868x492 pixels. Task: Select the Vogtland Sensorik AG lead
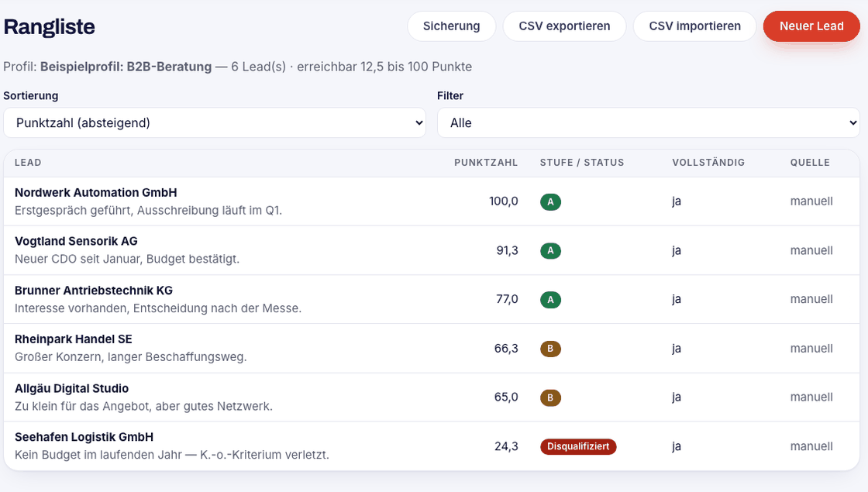[x=76, y=241]
